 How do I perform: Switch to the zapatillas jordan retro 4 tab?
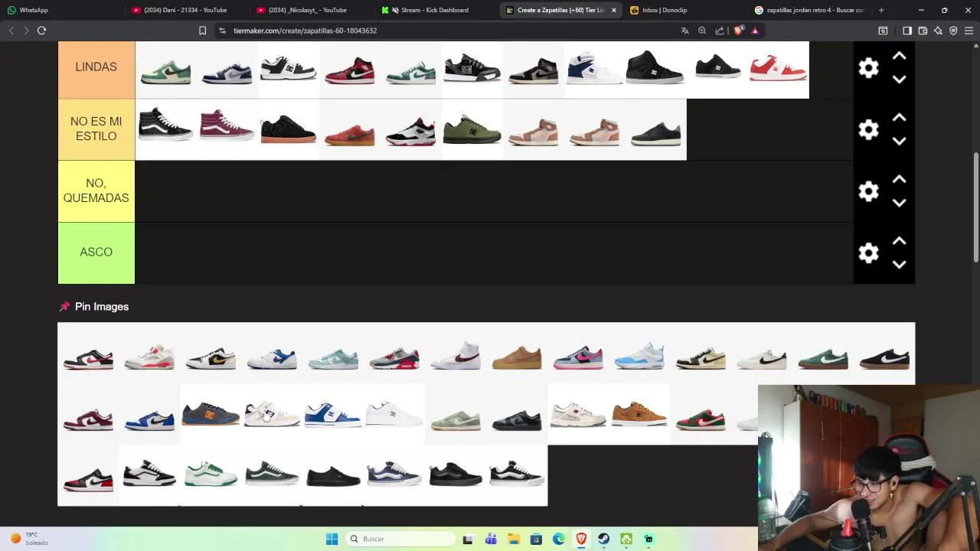point(810,10)
